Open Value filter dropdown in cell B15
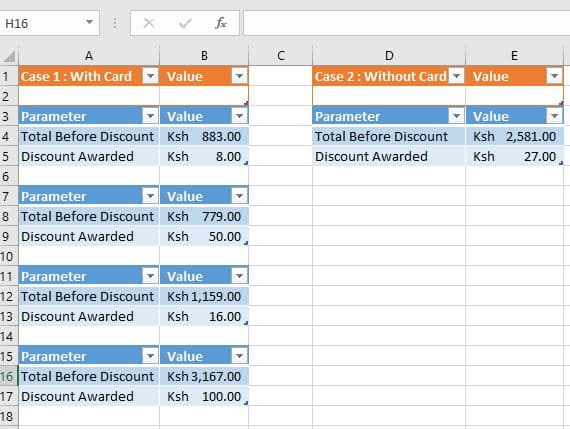The image size is (570, 429). pos(239,356)
